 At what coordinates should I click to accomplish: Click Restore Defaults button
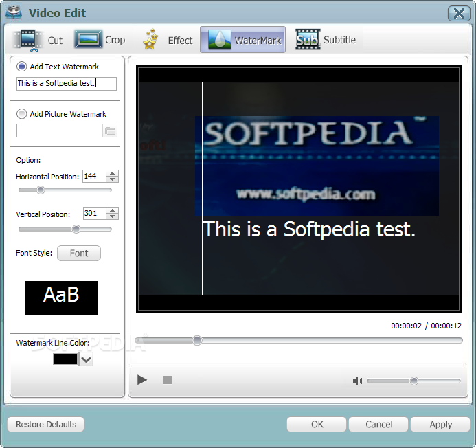(x=46, y=425)
